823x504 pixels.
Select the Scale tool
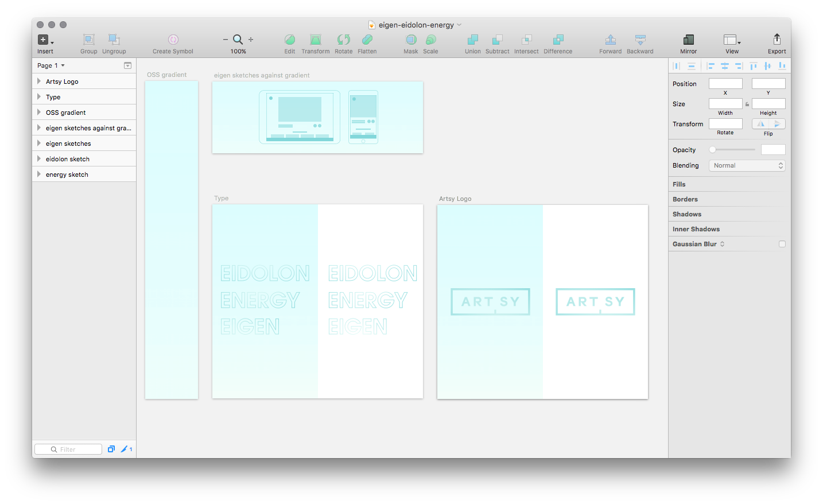click(x=431, y=40)
